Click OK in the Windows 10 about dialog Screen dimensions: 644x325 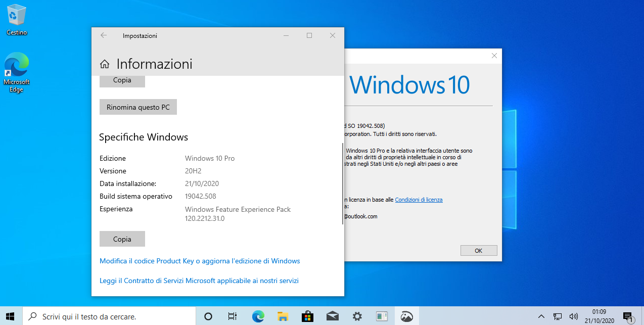[479, 251]
